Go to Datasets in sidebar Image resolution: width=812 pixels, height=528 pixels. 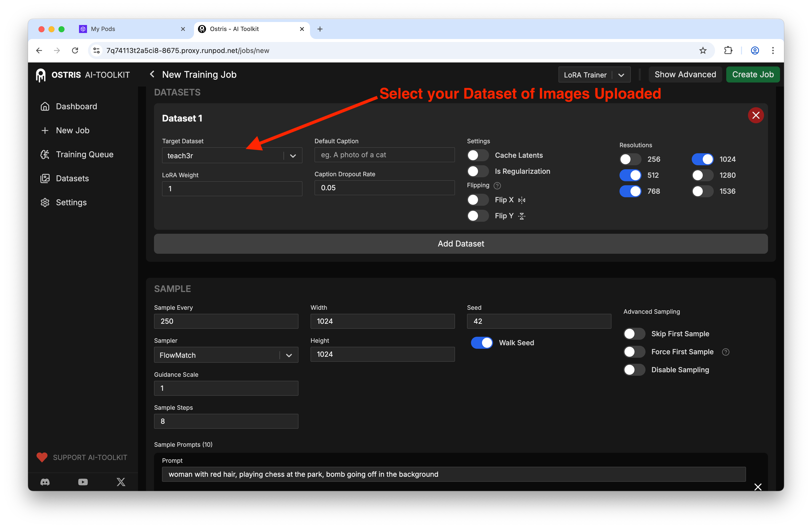pyautogui.click(x=72, y=178)
